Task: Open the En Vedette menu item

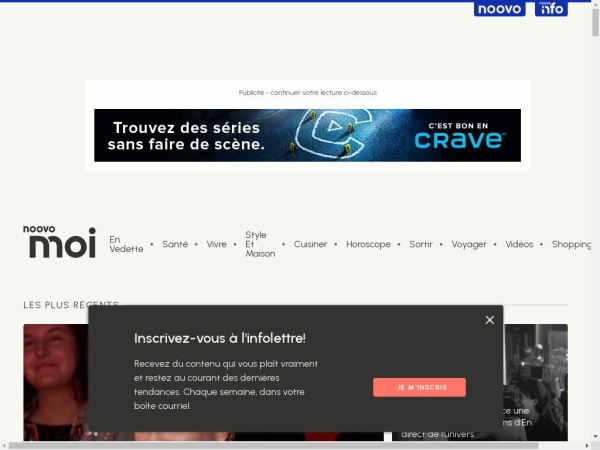Action: (x=126, y=244)
